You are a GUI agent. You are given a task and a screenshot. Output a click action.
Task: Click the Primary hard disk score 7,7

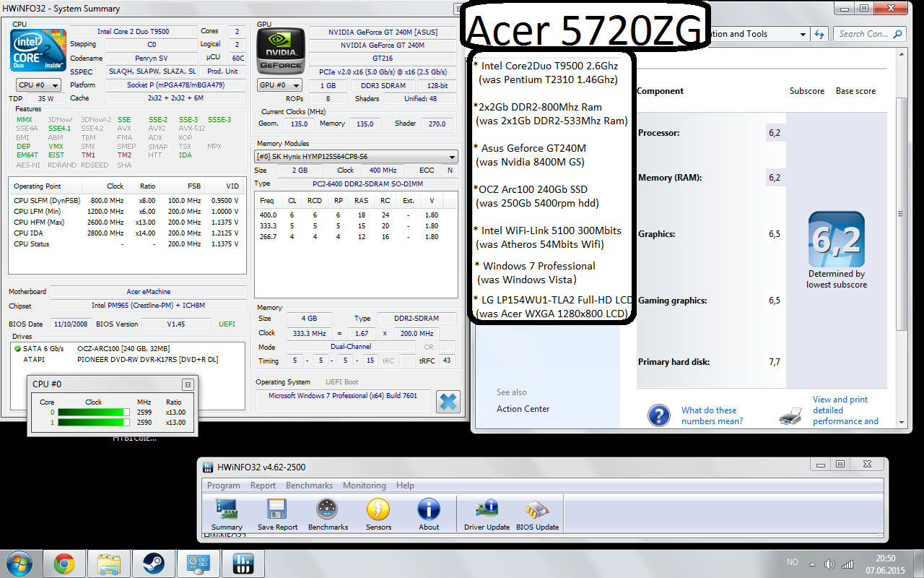[x=775, y=362]
